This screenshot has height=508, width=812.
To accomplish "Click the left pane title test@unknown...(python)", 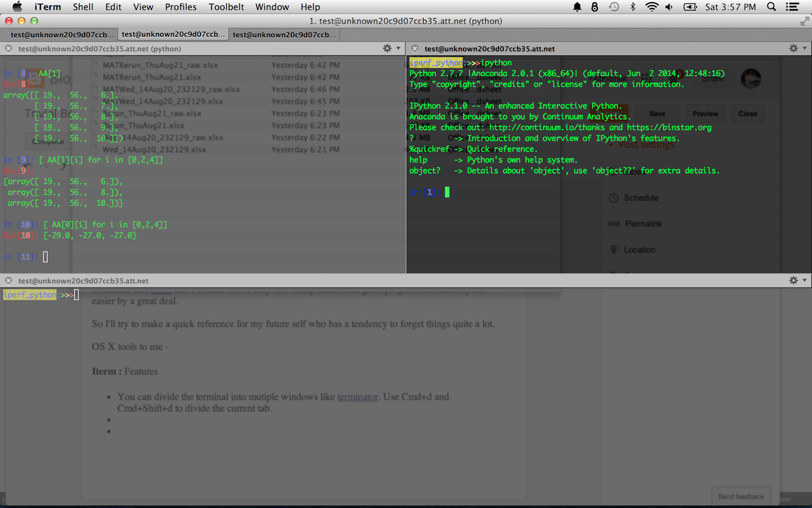I will 99,49.
